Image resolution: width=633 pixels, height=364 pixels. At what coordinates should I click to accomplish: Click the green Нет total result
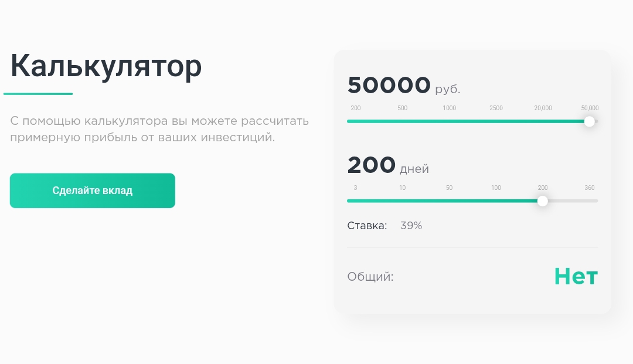(x=576, y=276)
